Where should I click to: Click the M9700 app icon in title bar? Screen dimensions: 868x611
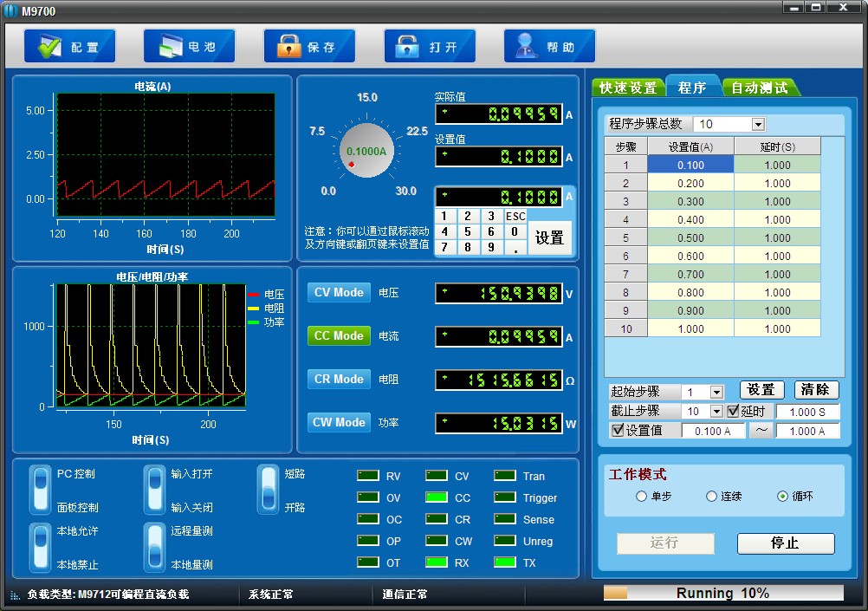tap(10, 10)
